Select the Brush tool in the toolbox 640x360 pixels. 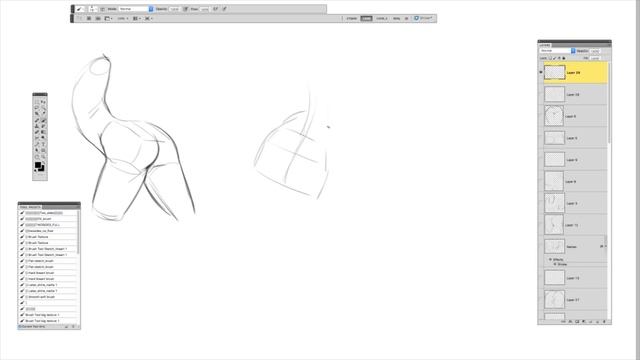(43, 121)
